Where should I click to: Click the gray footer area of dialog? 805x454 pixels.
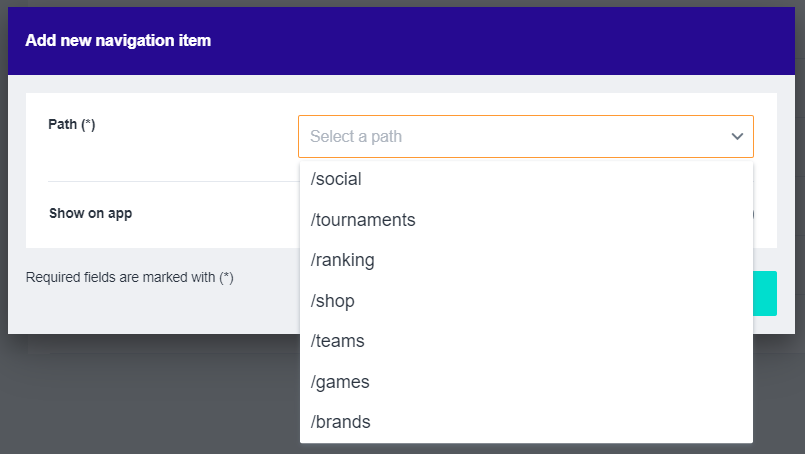(x=150, y=312)
